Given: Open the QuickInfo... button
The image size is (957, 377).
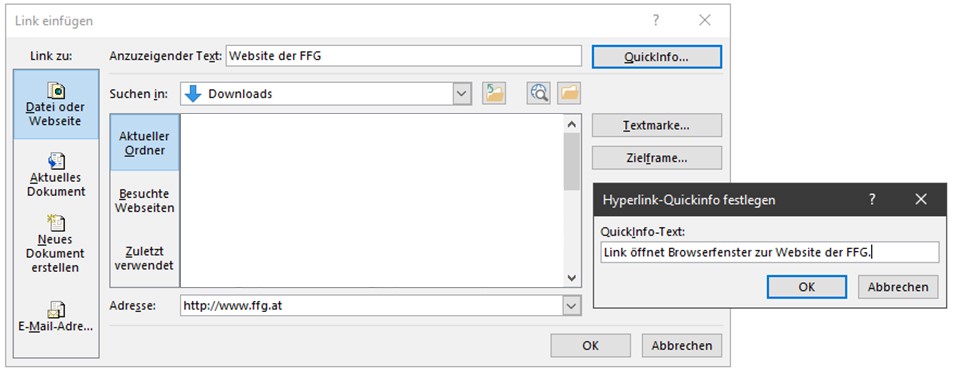Looking at the screenshot, I should pyautogui.click(x=657, y=57).
